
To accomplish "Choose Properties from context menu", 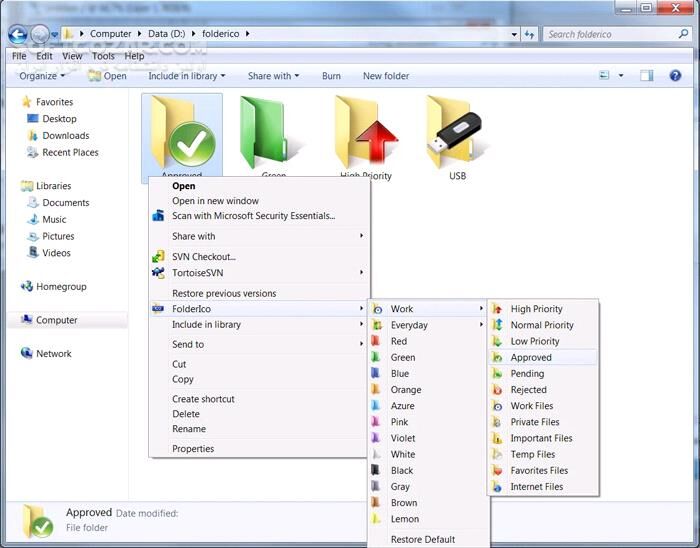I will coord(193,449).
